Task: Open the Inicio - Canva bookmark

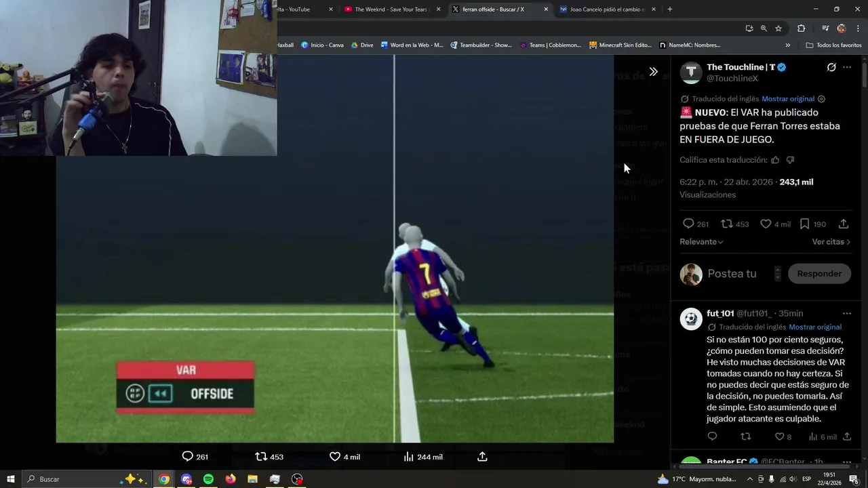Action: pyautogui.click(x=322, y=45)
